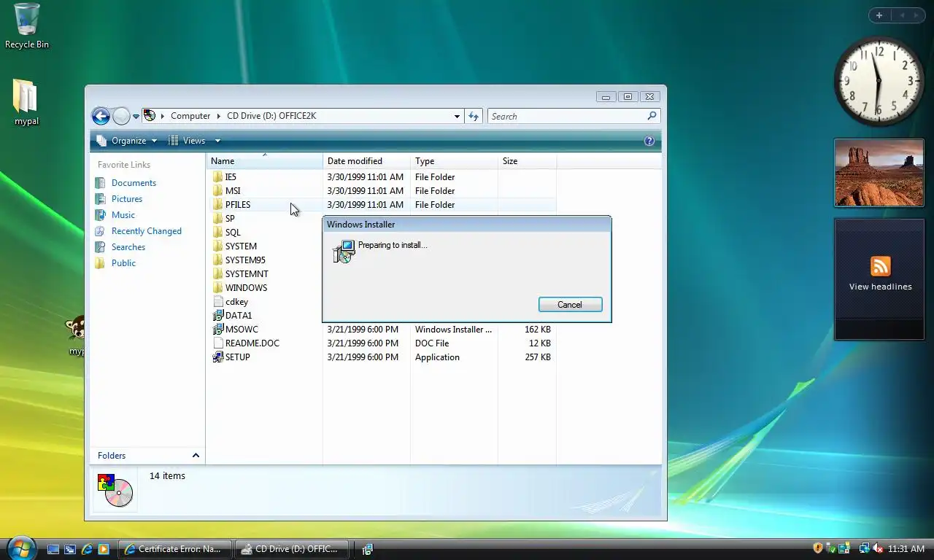Select the mypal folder on desktop
The image size is (934, 560).
(x=26, y=102)
